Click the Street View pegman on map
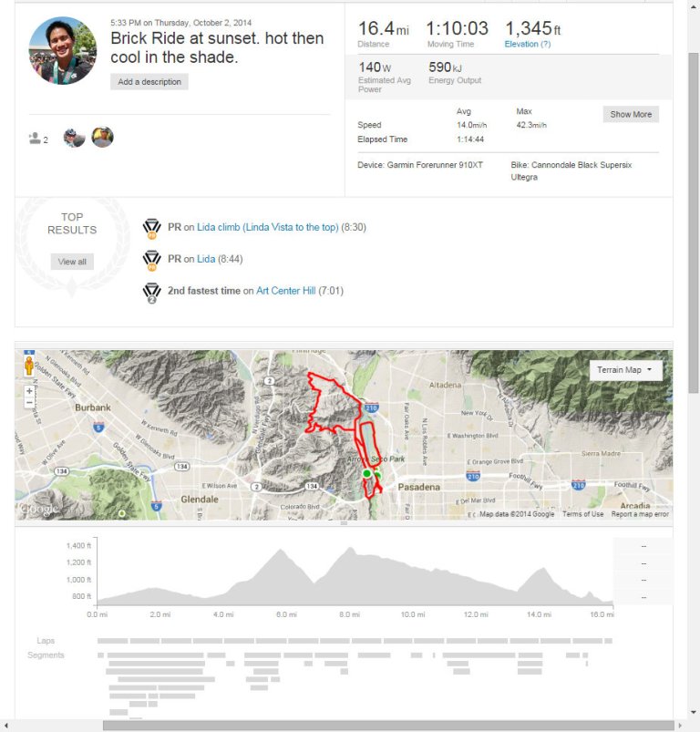 pos(29,366)
